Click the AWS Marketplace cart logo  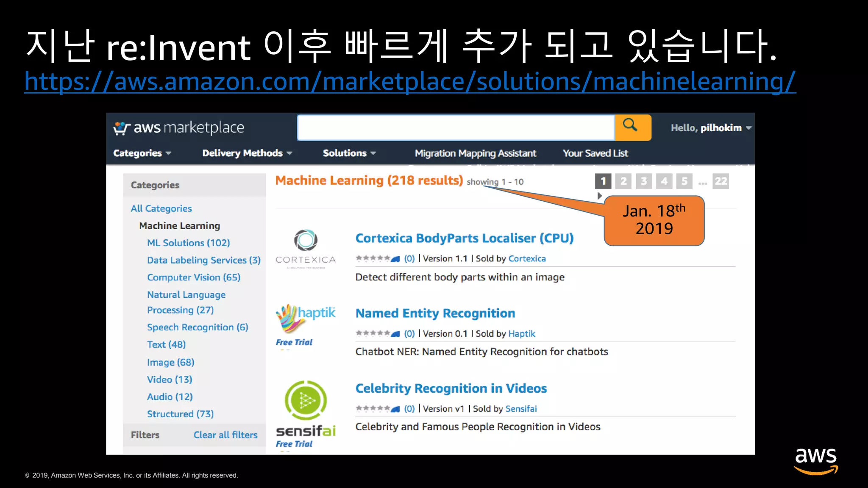pos(121,128)
